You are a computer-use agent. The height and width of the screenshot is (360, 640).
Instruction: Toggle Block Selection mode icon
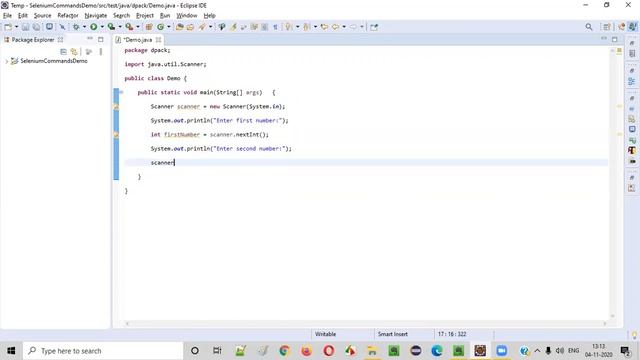pos(265,27)
